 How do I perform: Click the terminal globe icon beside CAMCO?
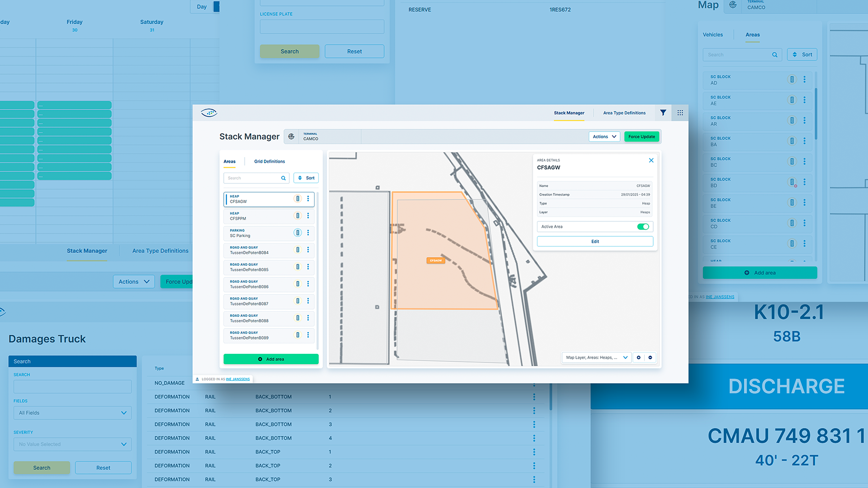tap(291, 137)
